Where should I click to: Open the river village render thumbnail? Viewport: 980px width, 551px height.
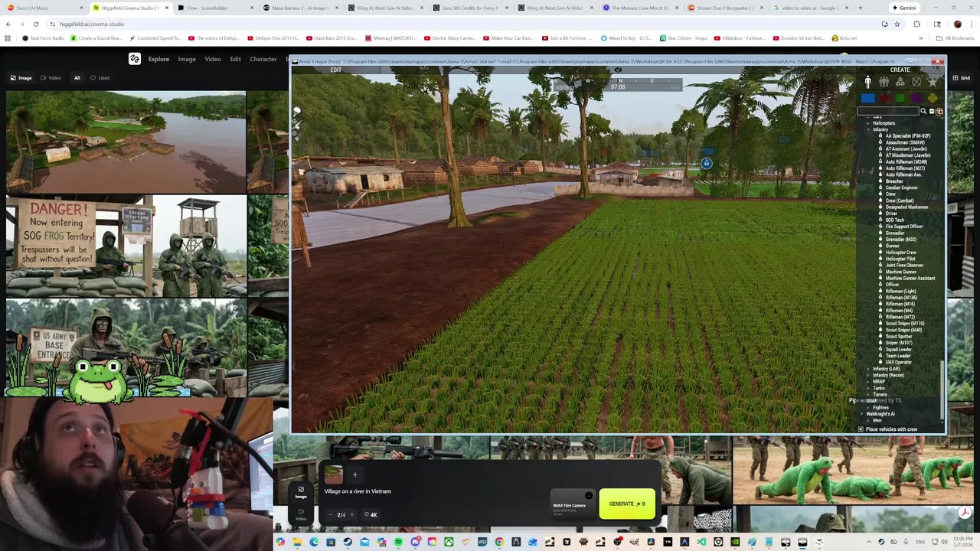[126, 142]
